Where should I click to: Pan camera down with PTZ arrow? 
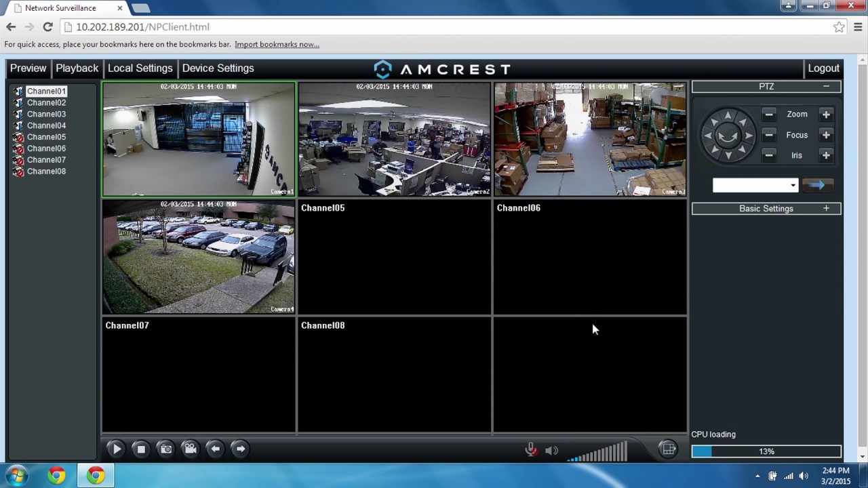click(728, 156)
